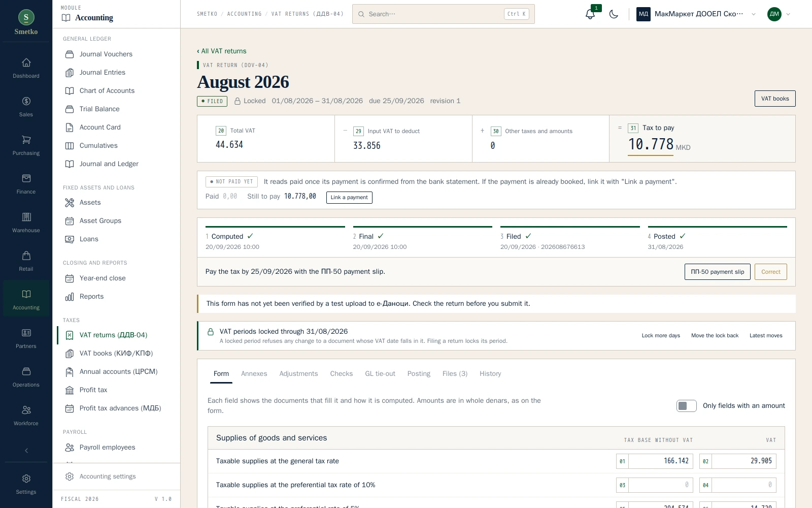This screenshot has height=508, width=812.
Task: Open the Dashboard module
Action: point(26,69)
